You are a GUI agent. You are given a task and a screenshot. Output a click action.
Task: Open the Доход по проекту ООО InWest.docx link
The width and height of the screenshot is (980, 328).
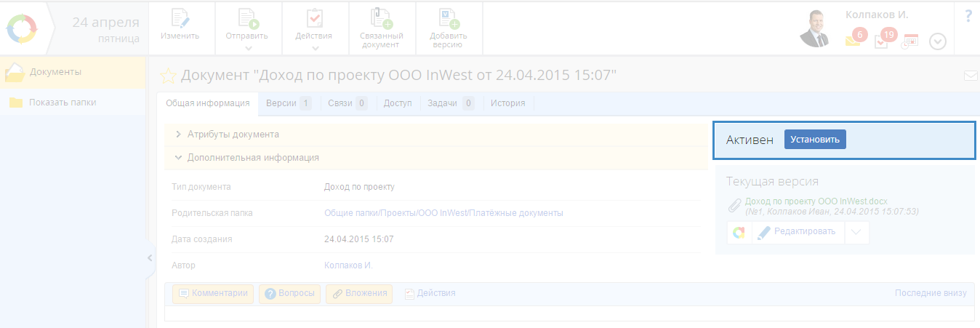(x=816, y=201)
